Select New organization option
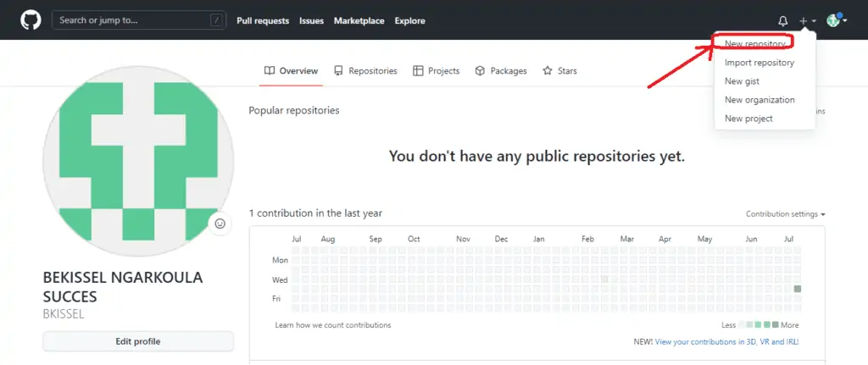The height and width of the screenshot is (365, 868). tap(759, 100)
